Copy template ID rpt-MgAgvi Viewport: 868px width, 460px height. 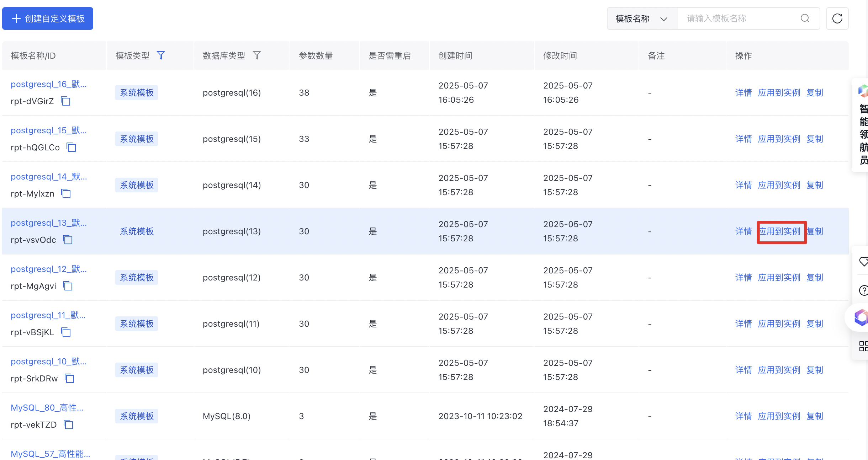[x=68, y=286]
